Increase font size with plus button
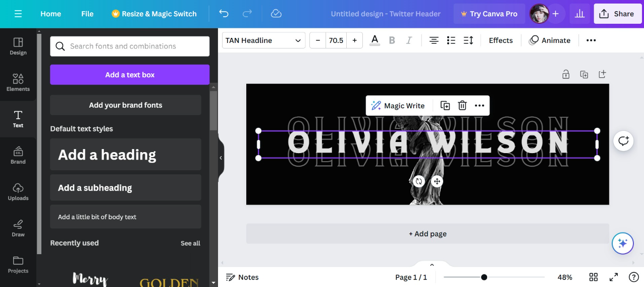 click(355, 40)
